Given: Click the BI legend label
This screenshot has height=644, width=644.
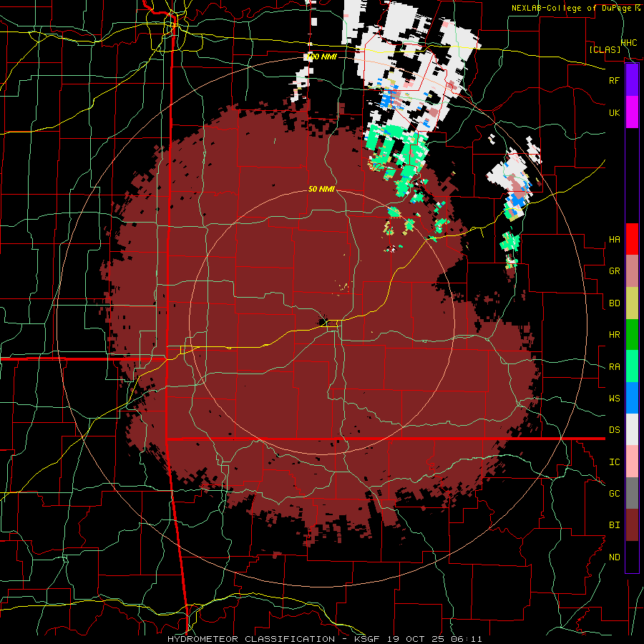Looking at the screenshot, I should [614, 525].
